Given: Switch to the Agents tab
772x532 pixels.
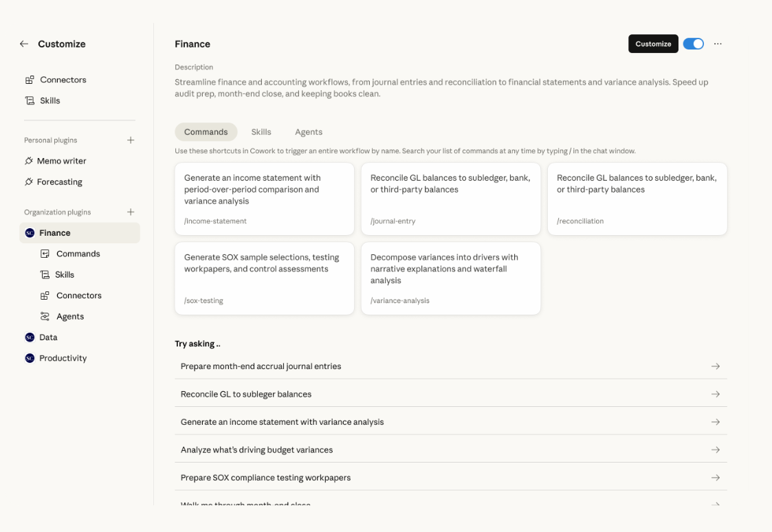Looking at the screenshot, I should pyautogui.click(x=309, y=132).
